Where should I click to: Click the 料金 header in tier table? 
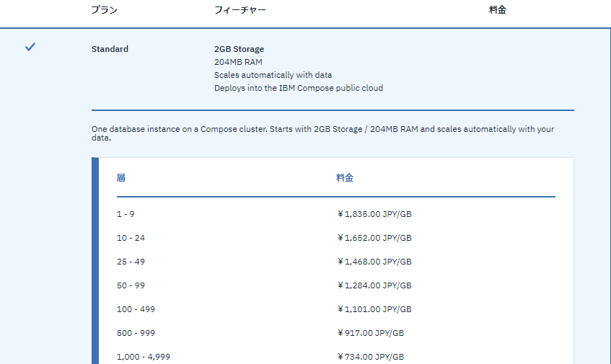click(x=345, y=178)
